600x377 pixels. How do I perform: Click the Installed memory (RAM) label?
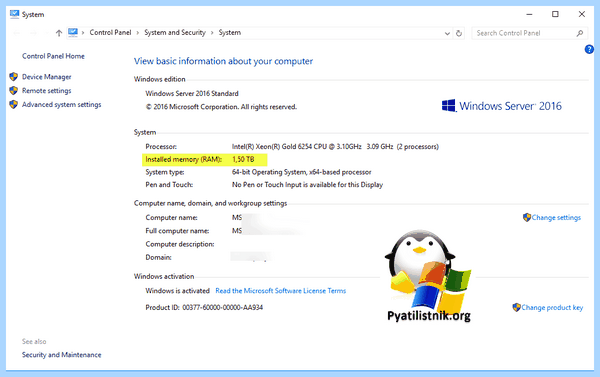[183, 159]
